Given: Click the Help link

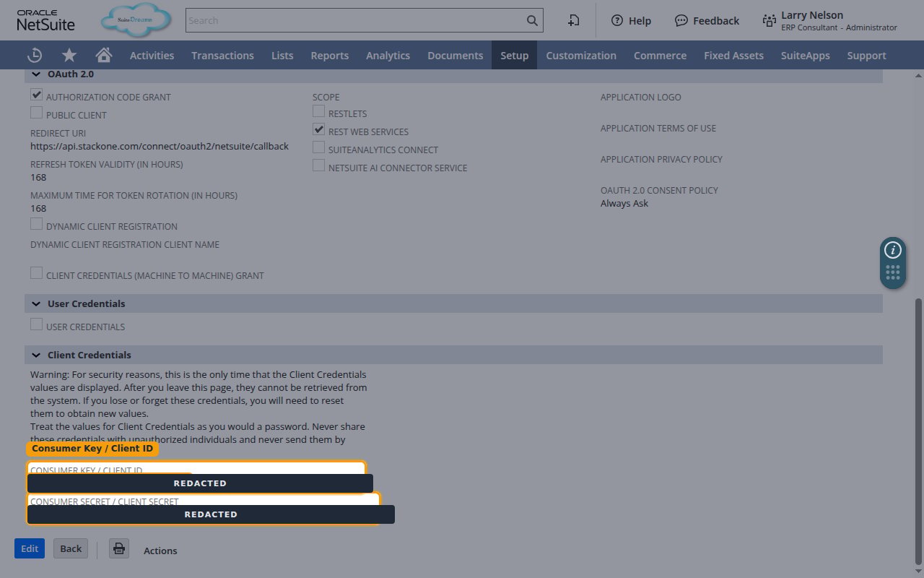Looking at the screenshot, I should (640, 20).
